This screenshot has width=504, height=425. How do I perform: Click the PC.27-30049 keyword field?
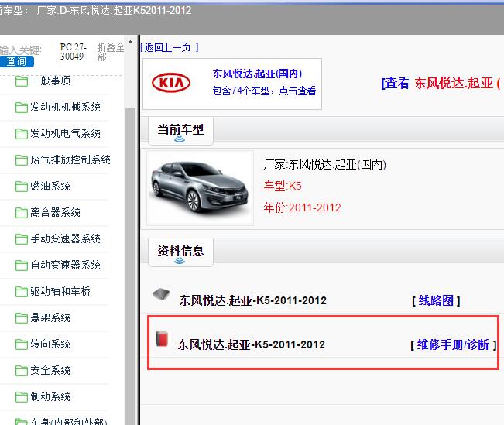click(x=74, y=52)
